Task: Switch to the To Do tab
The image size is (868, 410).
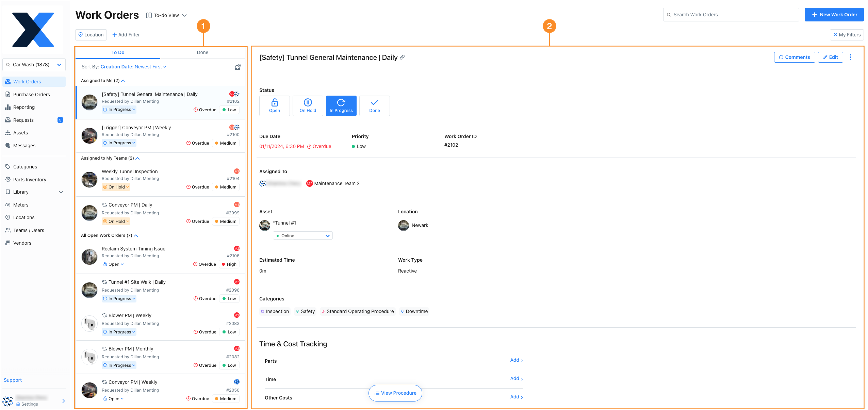Action: point(118,52)
